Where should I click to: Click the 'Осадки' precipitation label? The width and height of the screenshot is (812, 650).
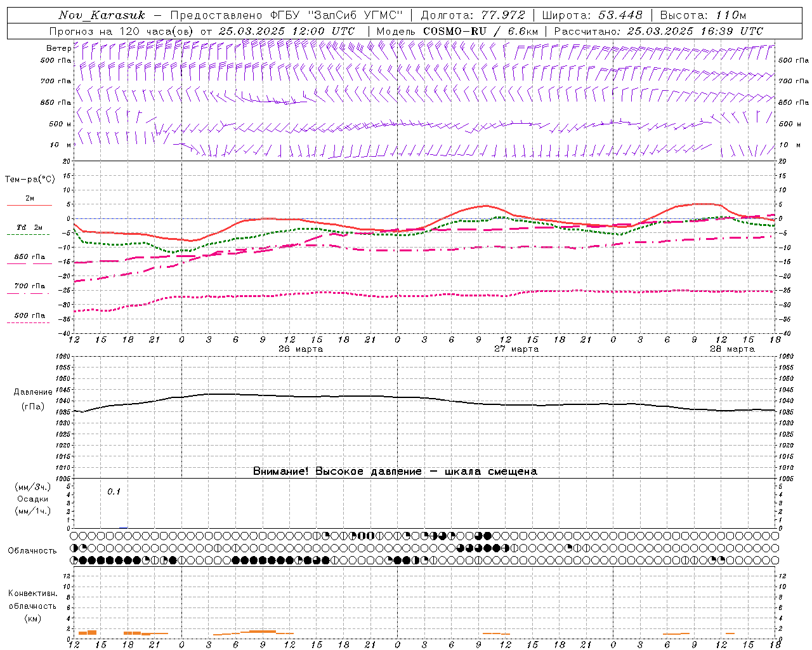(x=33, y=499)
